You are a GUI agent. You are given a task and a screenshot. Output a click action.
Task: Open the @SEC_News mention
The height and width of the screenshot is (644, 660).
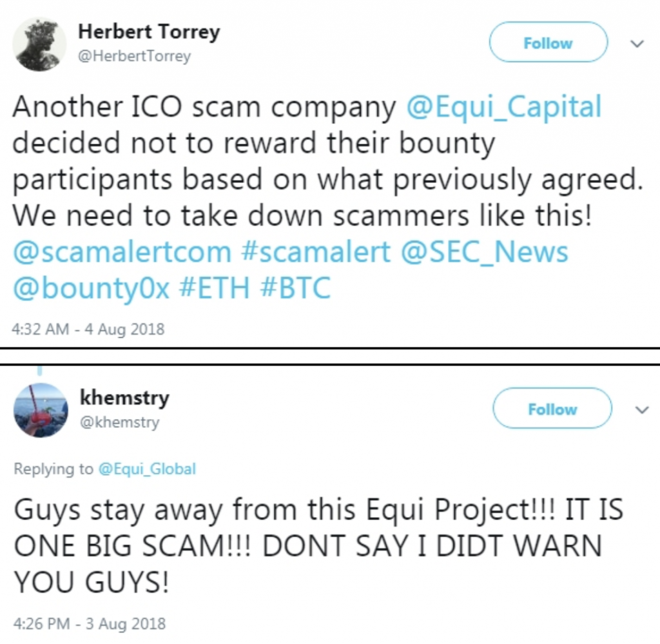point(485,252)
